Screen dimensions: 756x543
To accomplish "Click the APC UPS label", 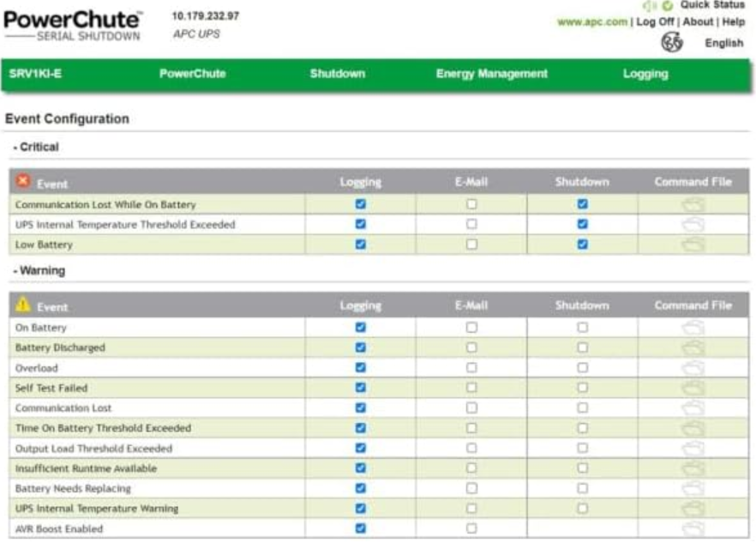I will pyautogui.click(x=197, y=33).
